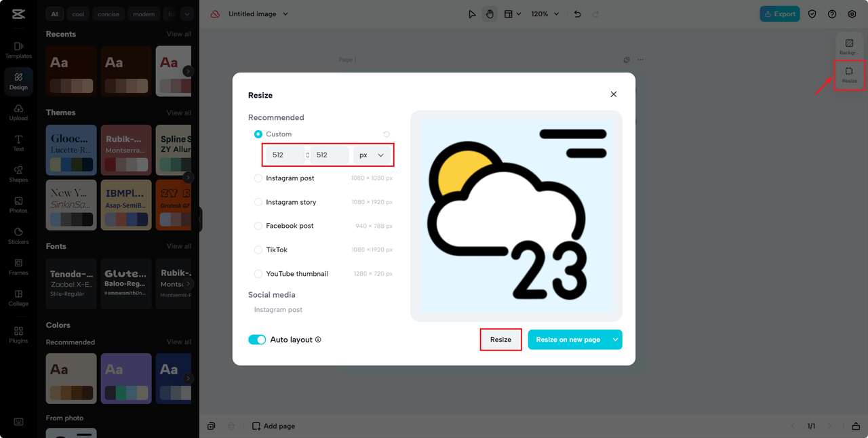
Task: Open the Shapes panel
Action: pyautogui.click(x=18, y=174)
